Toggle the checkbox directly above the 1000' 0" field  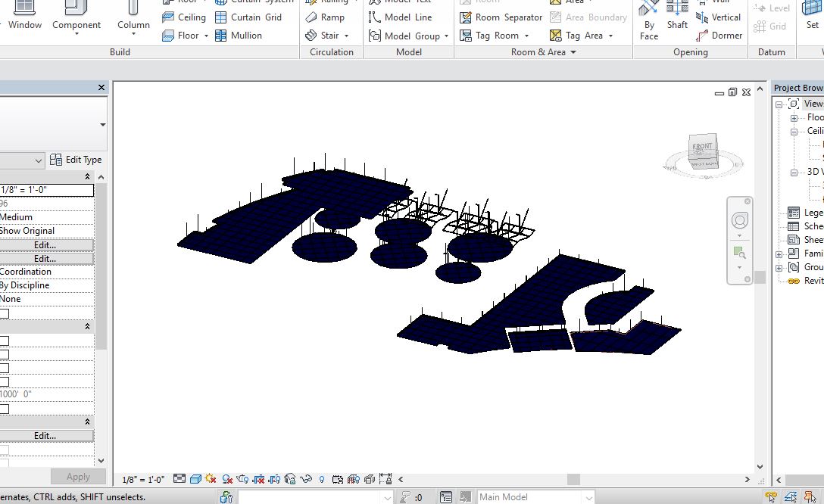pos(5,381)
